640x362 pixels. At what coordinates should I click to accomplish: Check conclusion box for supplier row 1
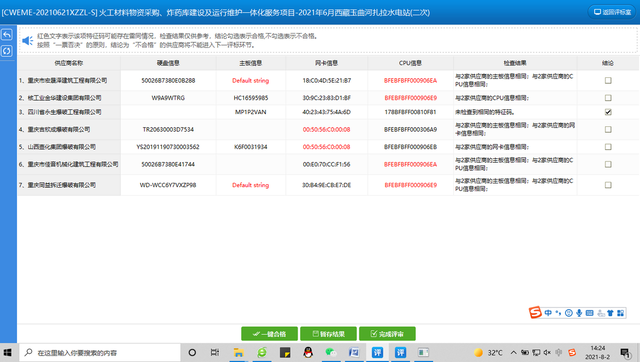coord(608,80)
